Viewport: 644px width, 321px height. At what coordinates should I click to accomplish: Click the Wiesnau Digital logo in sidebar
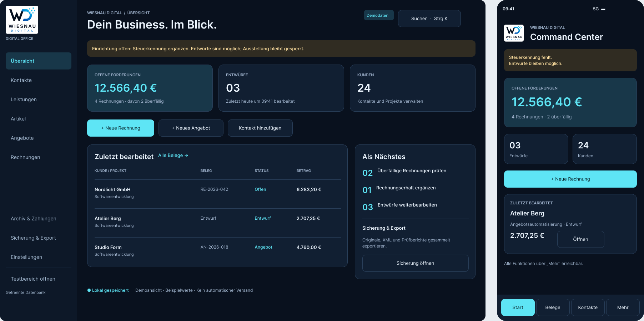[x=22, y=20]
